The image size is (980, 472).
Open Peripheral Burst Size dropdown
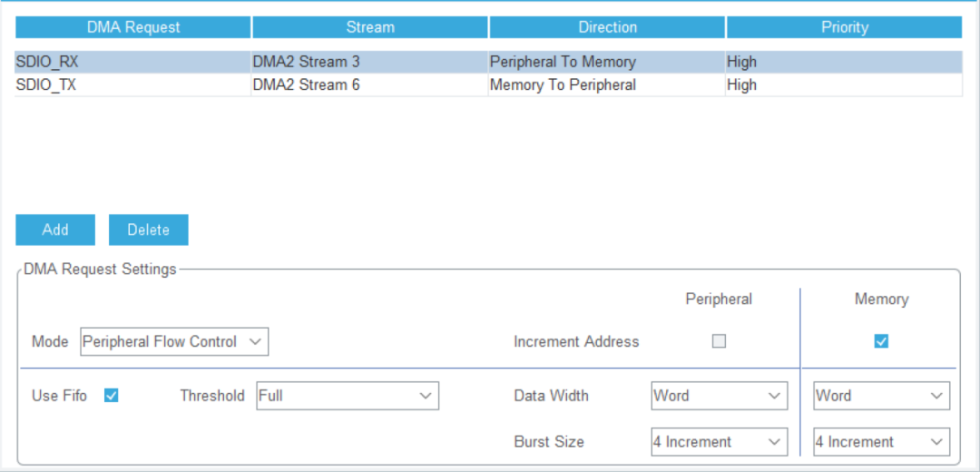717,442
